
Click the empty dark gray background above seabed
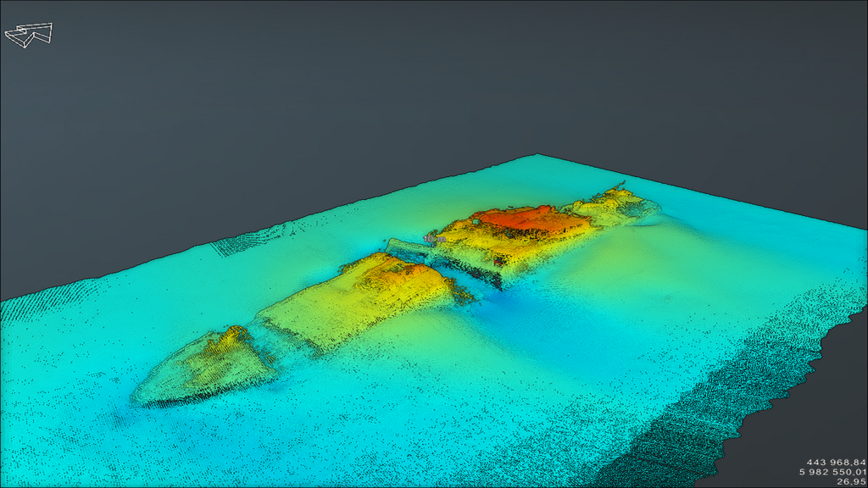pos(339,85)
